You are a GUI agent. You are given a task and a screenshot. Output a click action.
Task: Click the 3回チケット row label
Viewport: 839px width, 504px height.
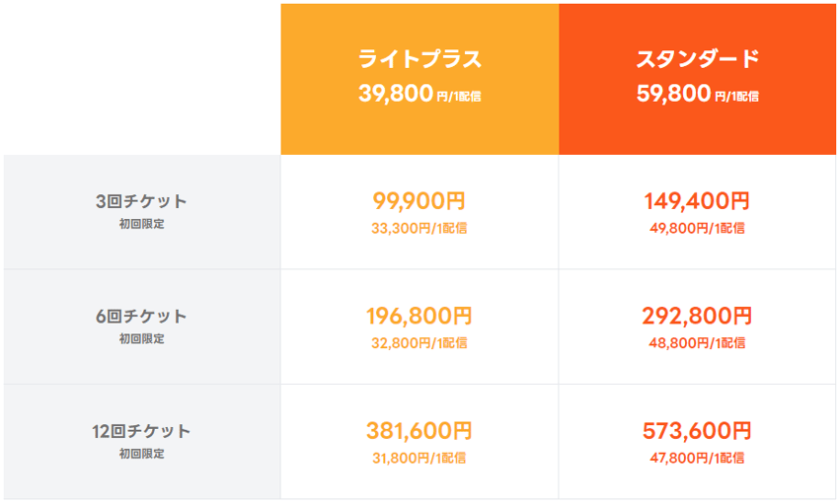click(x=141, y=201)
